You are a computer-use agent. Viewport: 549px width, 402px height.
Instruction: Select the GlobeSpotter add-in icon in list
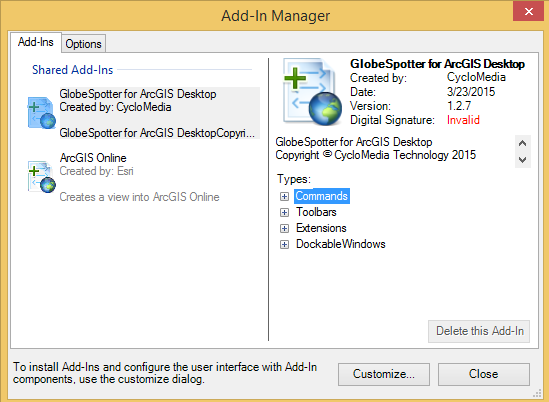[x=42, y=113]
